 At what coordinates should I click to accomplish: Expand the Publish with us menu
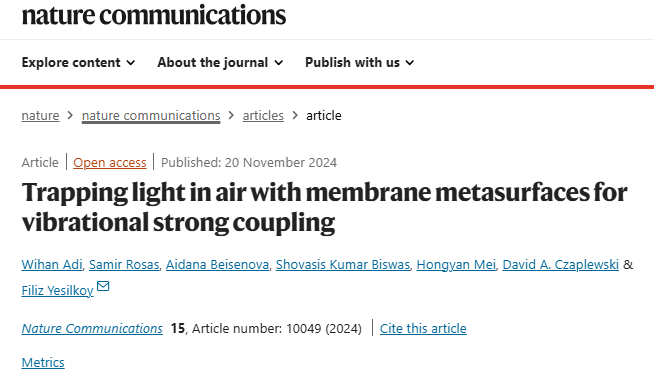point(360,63)
